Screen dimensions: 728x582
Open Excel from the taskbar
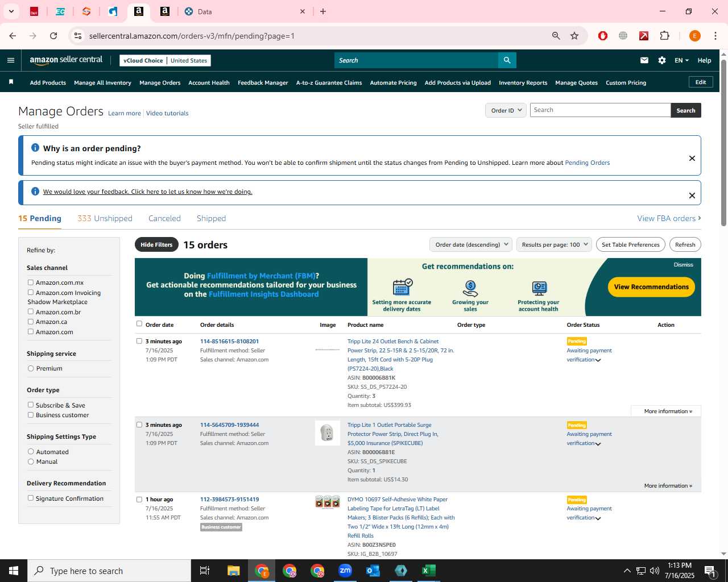pos(429,571)
